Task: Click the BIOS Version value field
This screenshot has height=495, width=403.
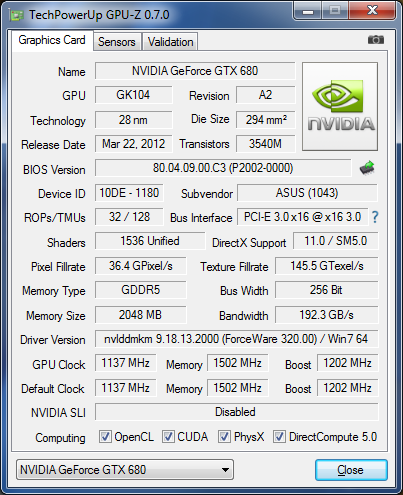Action: pos(223,168)
